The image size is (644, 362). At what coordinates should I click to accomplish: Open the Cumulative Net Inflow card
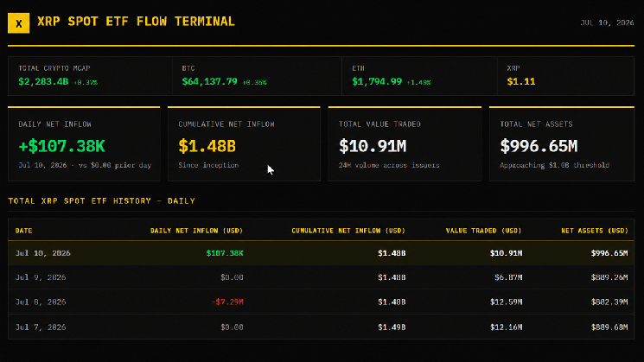[x=244, y=143]
